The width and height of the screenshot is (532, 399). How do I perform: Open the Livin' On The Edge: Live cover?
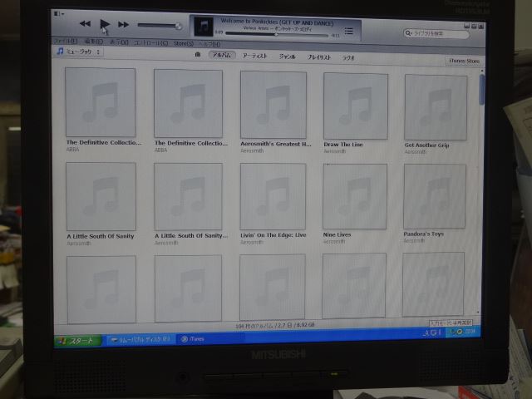pyautogui.click(x=273, y=196)
